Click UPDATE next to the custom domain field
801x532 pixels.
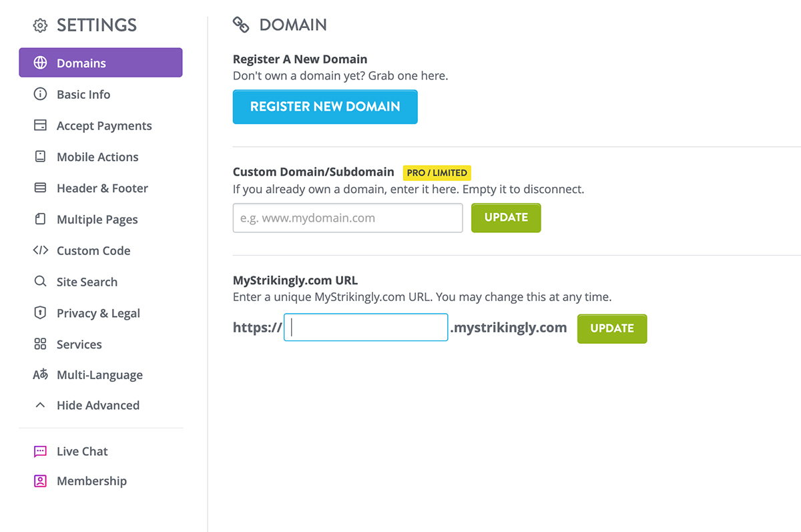(505, 218)
